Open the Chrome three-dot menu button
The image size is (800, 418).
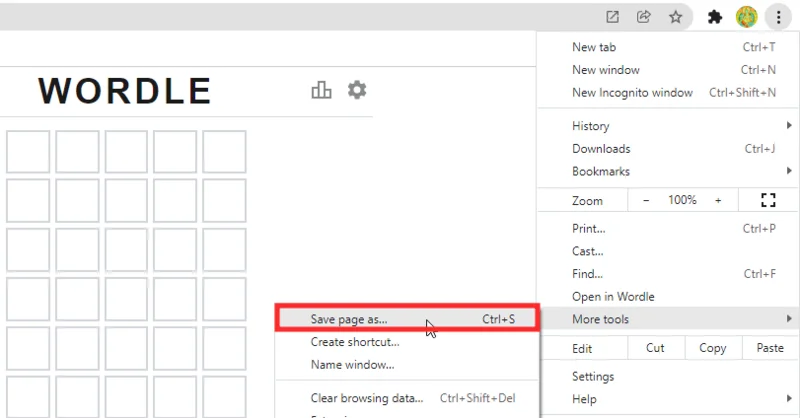(778, 17)
